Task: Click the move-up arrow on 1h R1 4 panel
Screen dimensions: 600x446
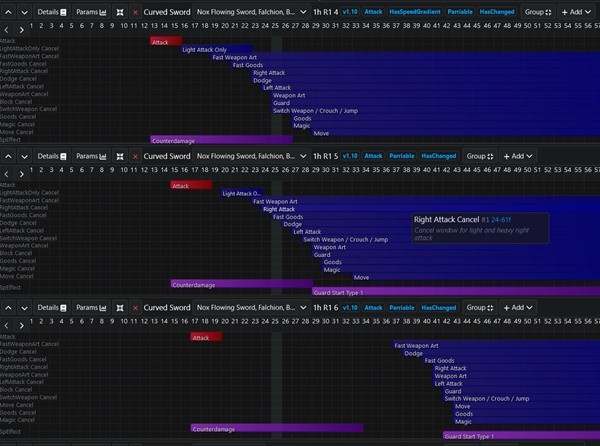Action: (x=9, y=12)
